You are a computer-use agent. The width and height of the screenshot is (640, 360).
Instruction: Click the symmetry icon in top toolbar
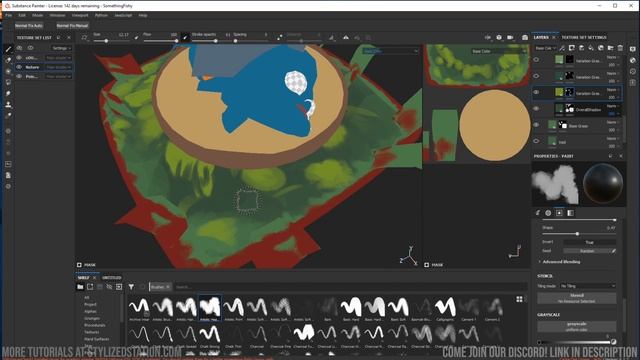point(346,37)
